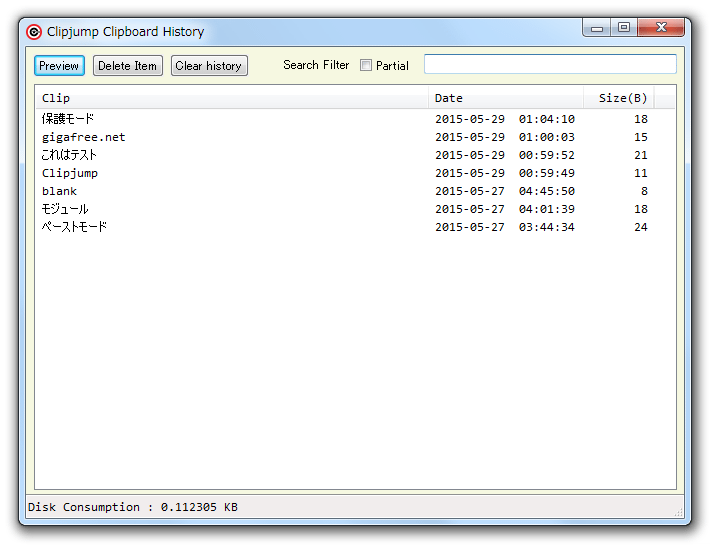Image resolution: width=713 pixels, height=548 pixels.
Task: Close the Clipjump Clipboard History window
Action: click(x=661, y=28)
